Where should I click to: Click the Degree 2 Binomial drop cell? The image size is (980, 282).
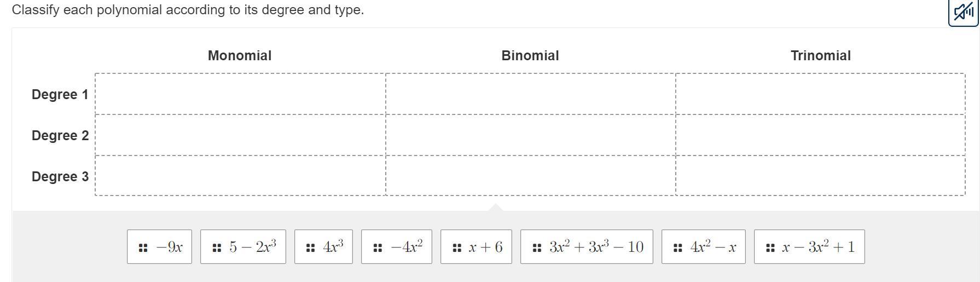pyautogui.click(x=531, y=135)
